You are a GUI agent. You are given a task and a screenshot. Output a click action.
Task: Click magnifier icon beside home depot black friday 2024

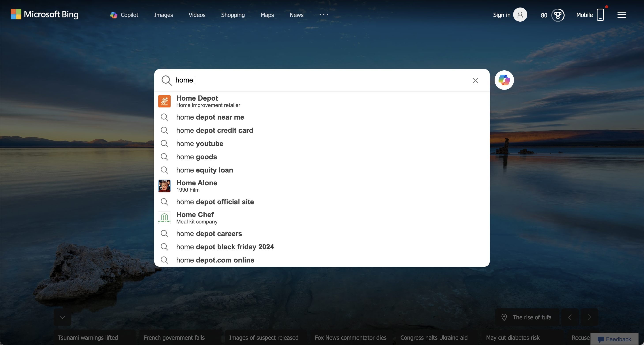164,247
